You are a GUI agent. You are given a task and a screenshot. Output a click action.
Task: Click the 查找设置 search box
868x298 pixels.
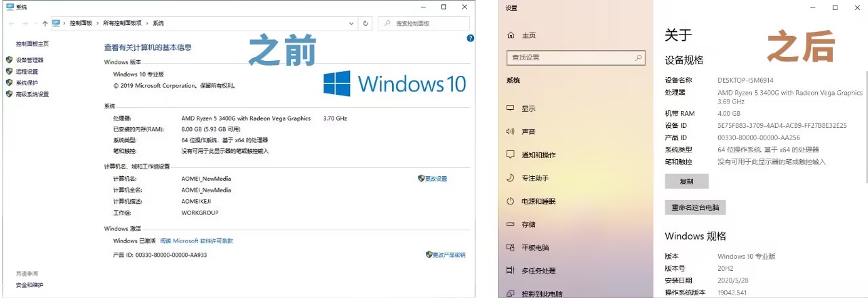576,58
